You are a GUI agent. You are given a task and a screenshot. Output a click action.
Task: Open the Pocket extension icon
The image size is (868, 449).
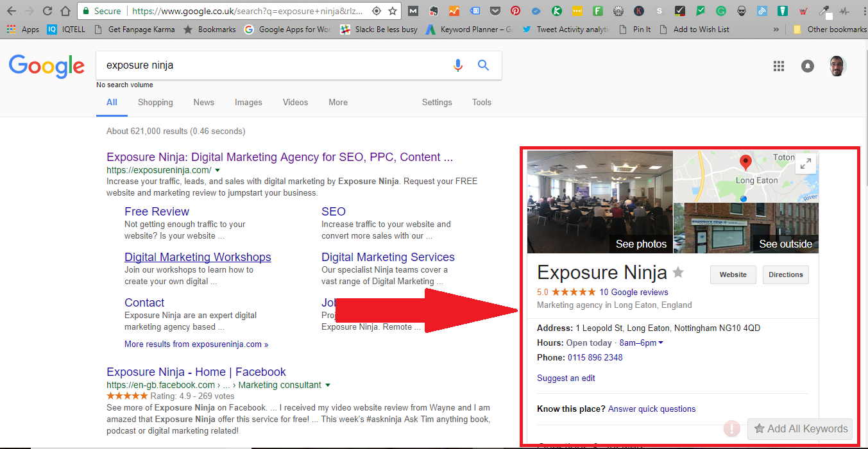(495, 11)
